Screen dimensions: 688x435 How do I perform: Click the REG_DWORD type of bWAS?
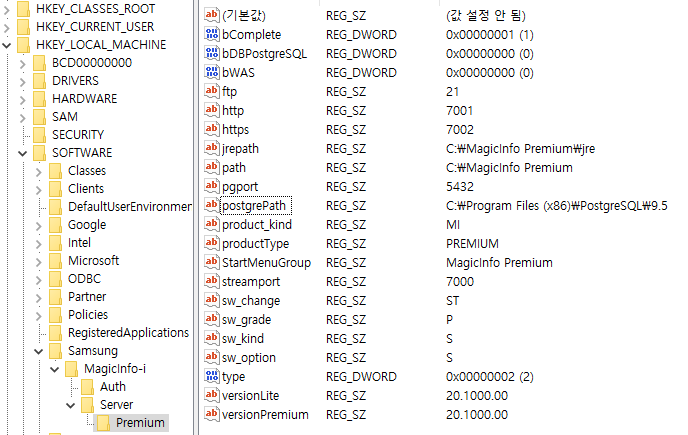pos(361,72)
